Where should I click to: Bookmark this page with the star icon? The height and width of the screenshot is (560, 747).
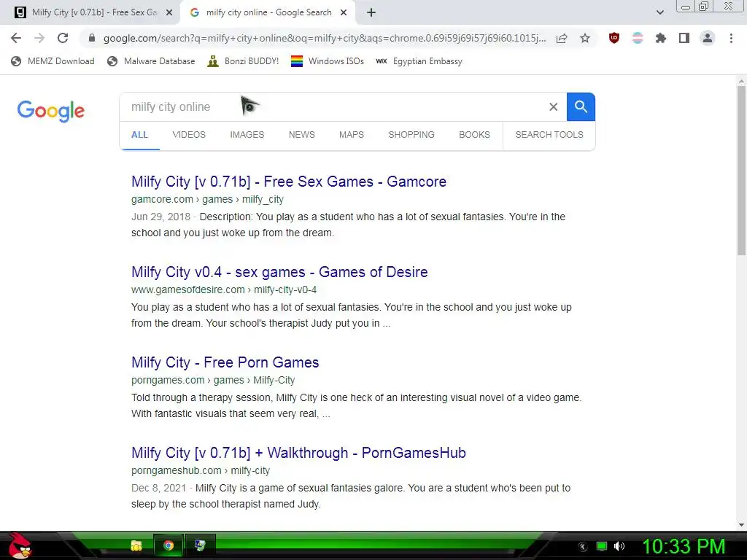(585, 38)
